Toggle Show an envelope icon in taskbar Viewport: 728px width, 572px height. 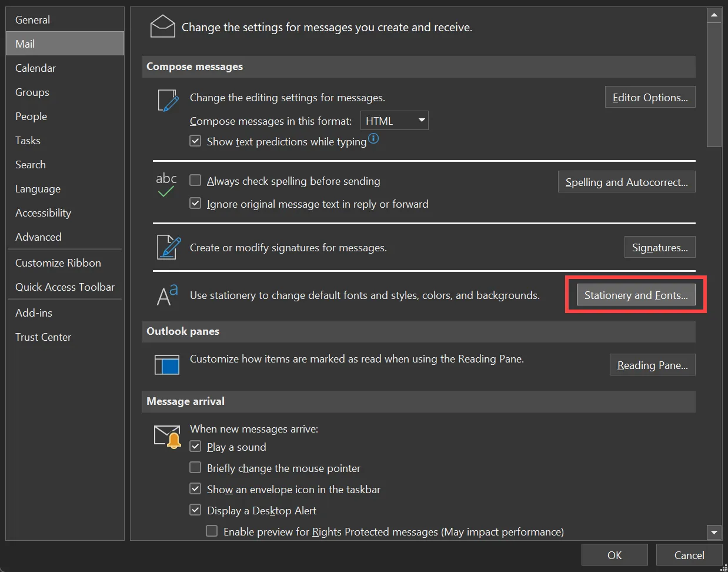tap(195, 489)
